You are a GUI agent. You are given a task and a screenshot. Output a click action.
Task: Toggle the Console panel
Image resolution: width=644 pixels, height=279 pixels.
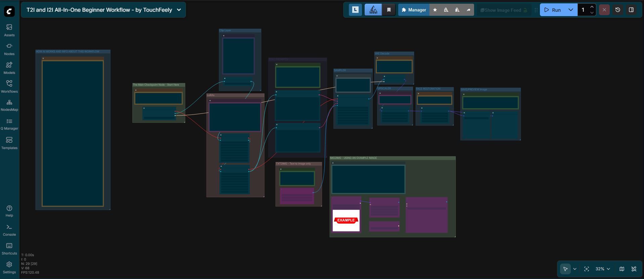point(9,230)
